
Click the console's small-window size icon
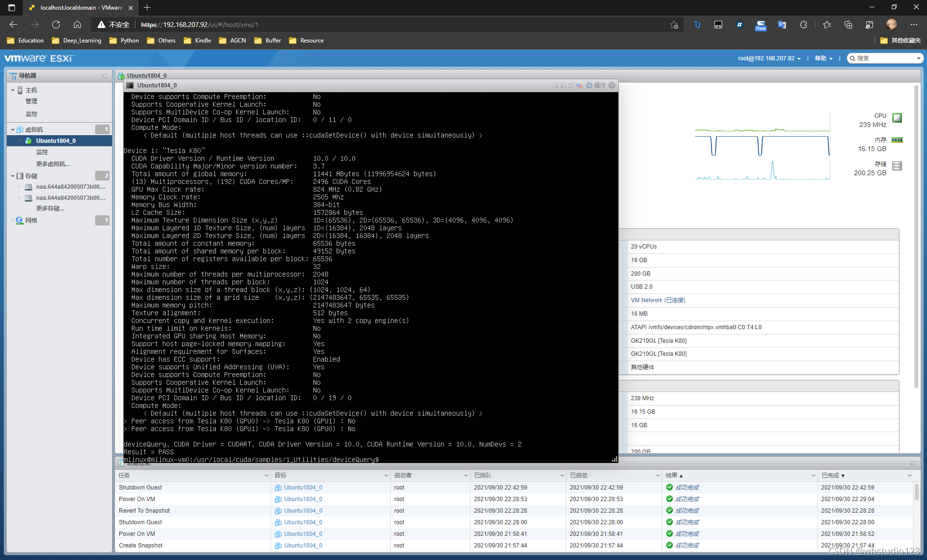pos(556,85)
